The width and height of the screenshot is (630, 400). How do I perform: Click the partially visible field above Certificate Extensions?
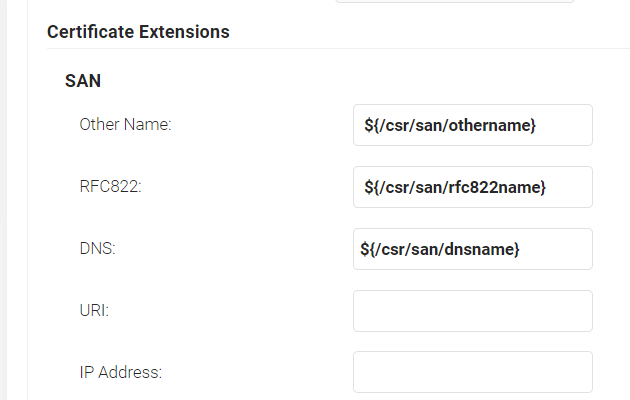pyautogui.click(x=455, y=1)
